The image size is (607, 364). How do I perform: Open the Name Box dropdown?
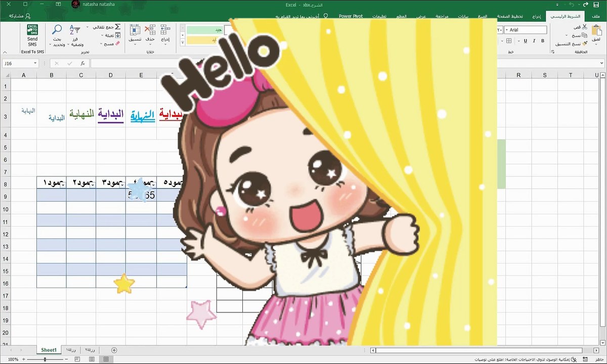35,64
